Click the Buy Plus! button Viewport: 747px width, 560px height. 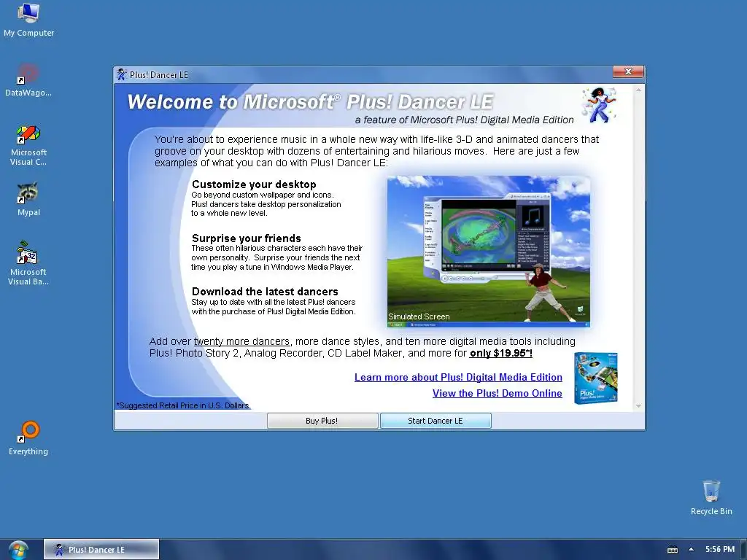pos(322,421)
